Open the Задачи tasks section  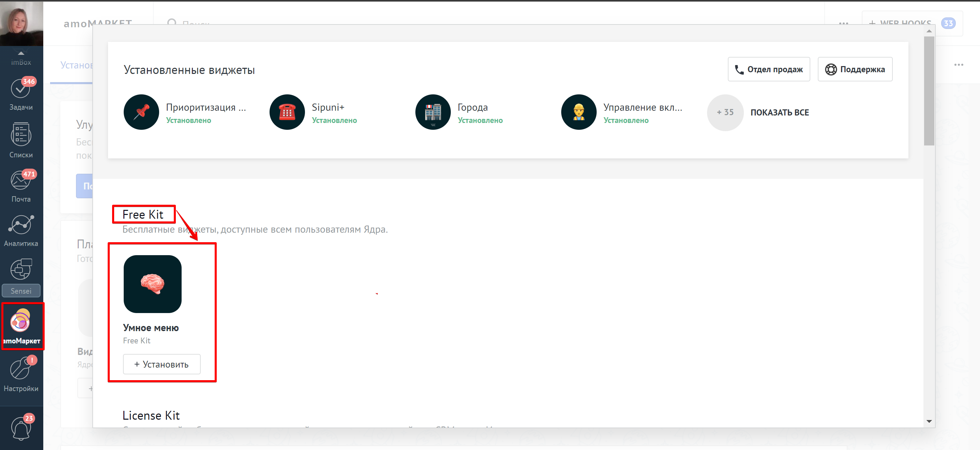(x=21, y=94)
